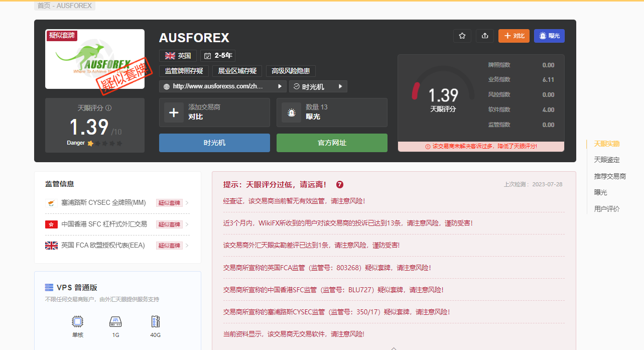Click the 英国 flag country tag
This screenshot has height=350, width=644.
[178, 56]
